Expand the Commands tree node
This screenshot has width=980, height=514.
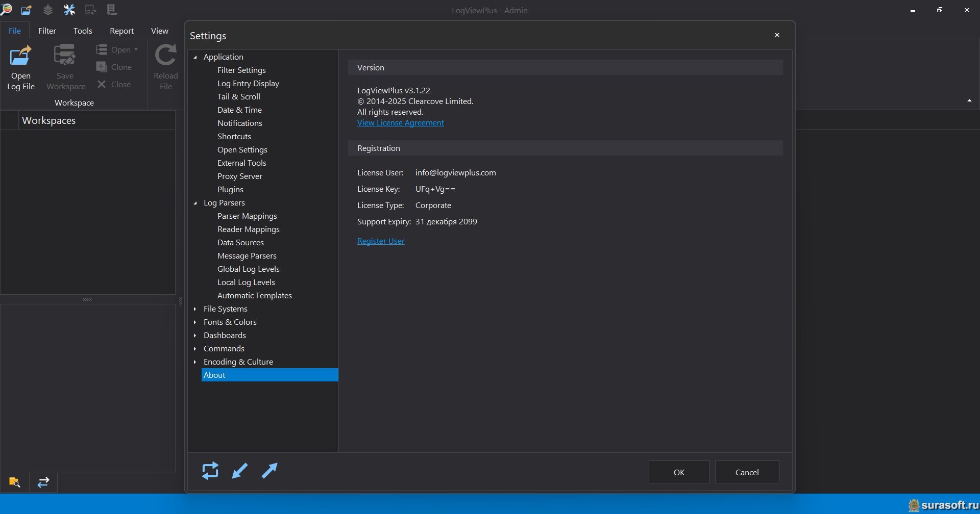[x=195, y=349]
